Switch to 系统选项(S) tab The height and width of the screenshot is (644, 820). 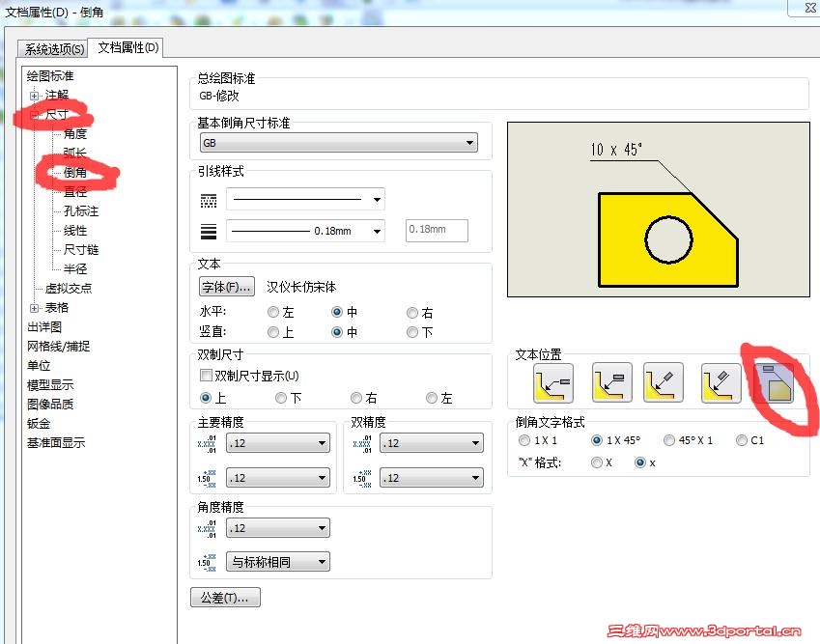click(x=54, y=49)
